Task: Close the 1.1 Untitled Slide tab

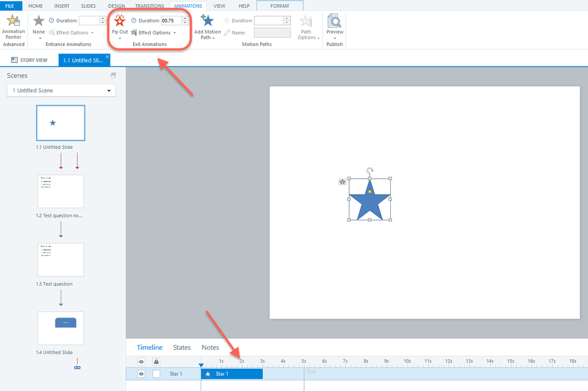Action: [x=107, y=56]
